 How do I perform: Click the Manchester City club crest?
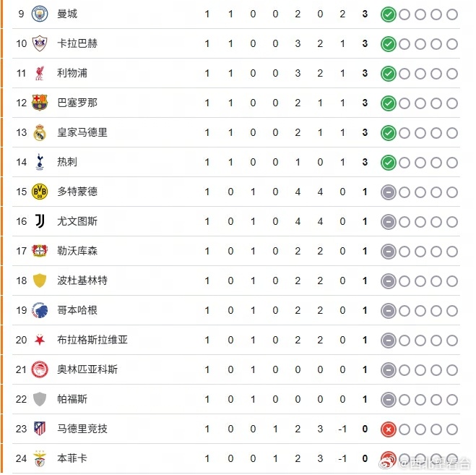(40, 14)
